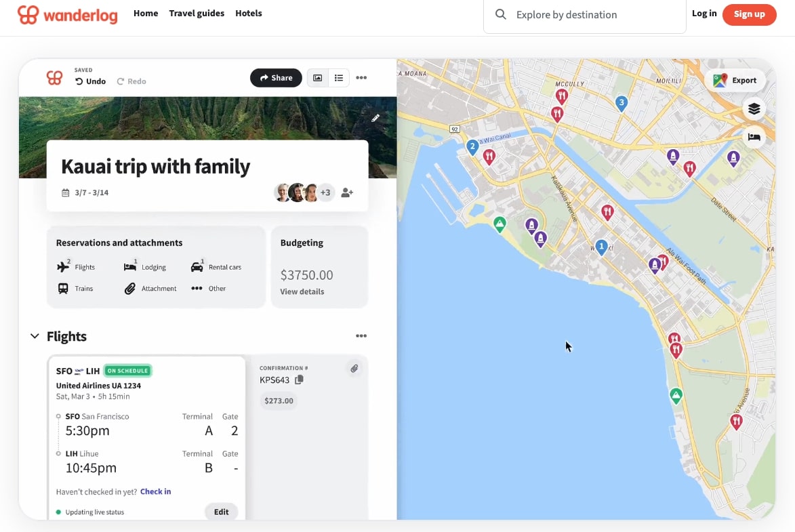Click the hotels bed icon on map

click(754, 137)
